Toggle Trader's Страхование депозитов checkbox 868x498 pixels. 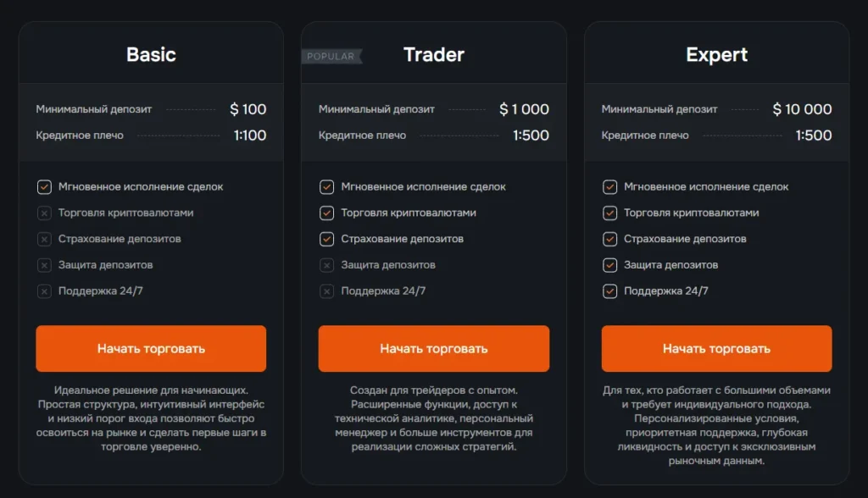point(326,239)
